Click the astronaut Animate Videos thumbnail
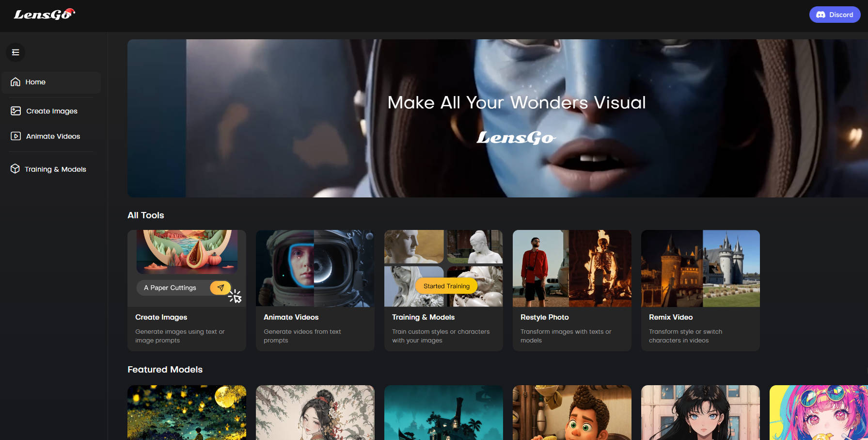 coord(315,268)
